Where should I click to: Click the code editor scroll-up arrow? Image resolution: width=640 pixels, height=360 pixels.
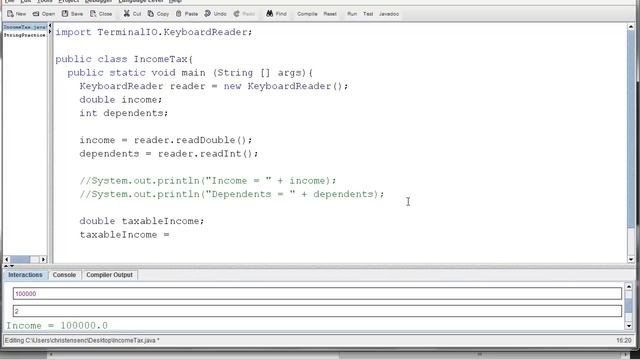point(631,27)
